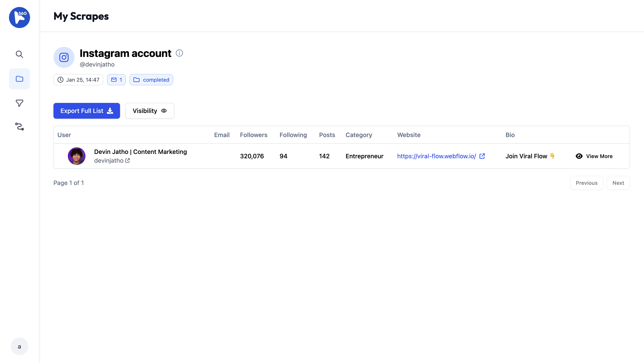Export the full list
This screenshot has height=363, width=644.
[87, 111]
